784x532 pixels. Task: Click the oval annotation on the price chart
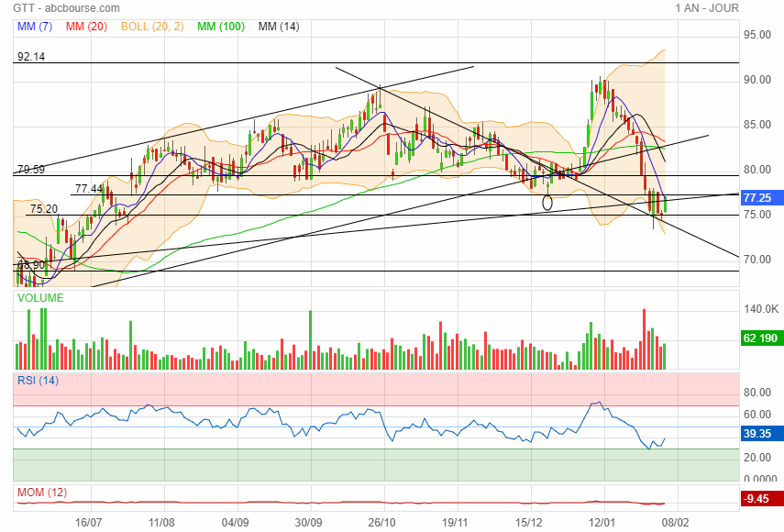click(547, 203)
